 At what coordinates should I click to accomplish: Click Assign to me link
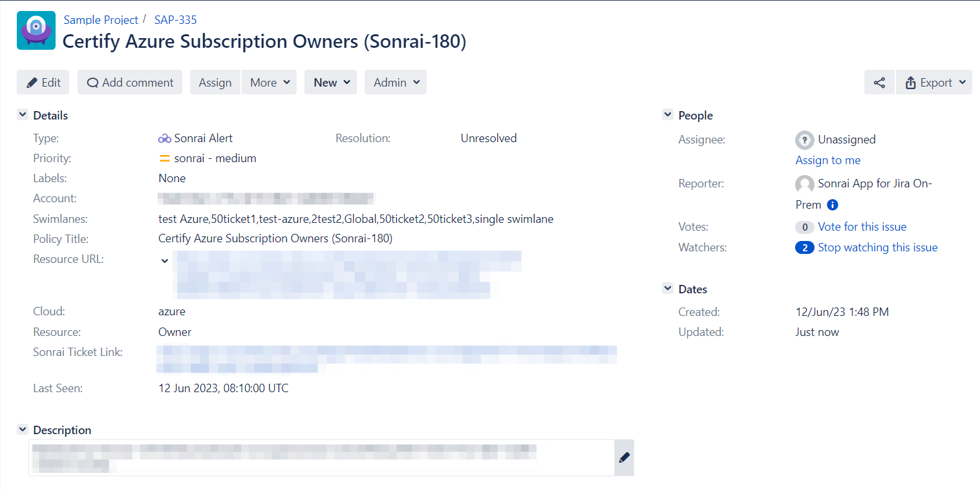pos(828,160)
